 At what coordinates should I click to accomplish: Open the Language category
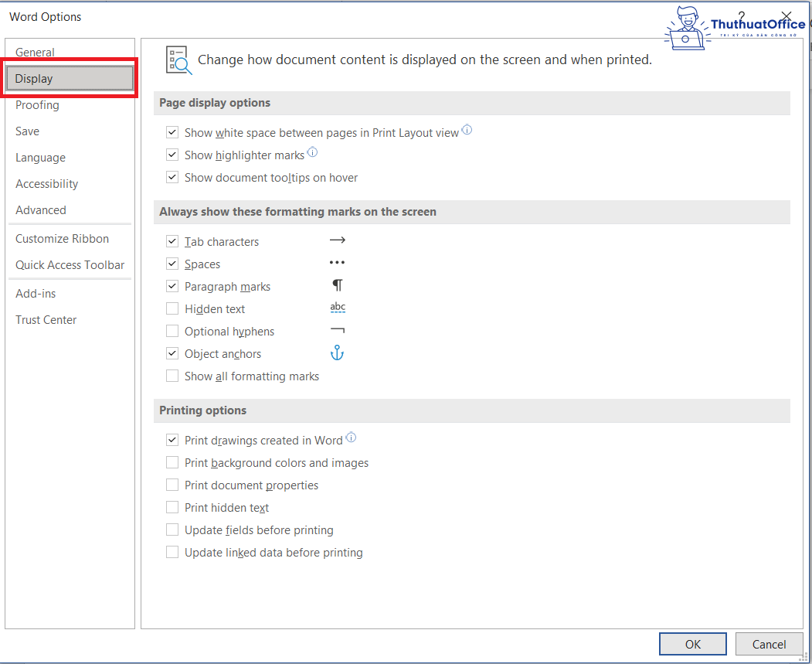[x=40, y=158]
